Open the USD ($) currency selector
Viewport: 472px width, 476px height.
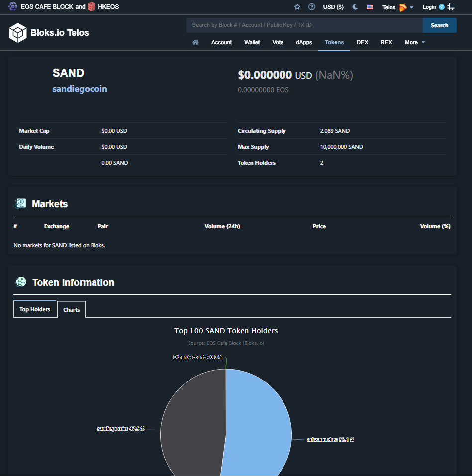pos(333,7)
